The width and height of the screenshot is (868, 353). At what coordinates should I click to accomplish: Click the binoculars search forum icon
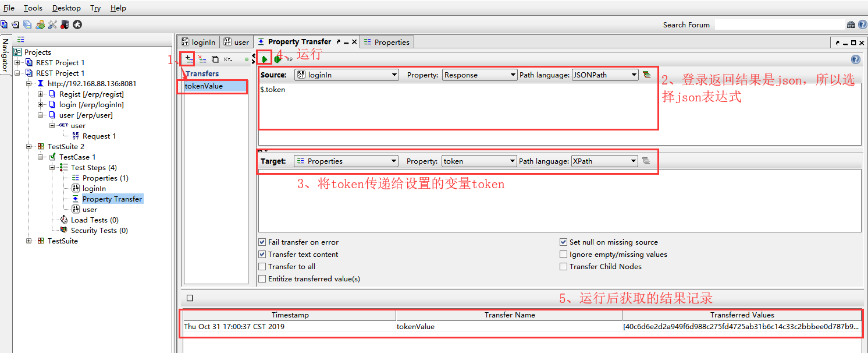851,24
